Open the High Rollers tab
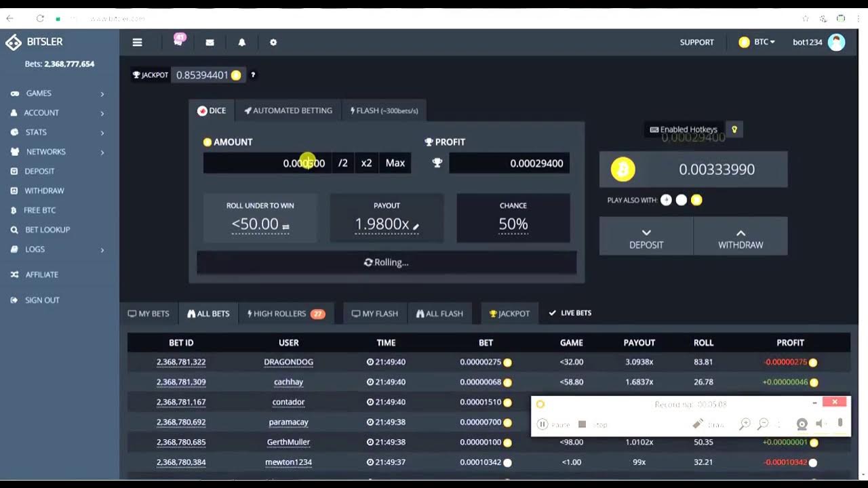868x488 pixels. [286, 313]
